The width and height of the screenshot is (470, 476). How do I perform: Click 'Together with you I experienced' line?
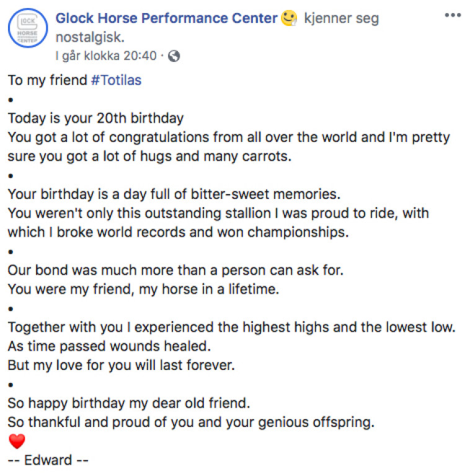tap(231, 327)
